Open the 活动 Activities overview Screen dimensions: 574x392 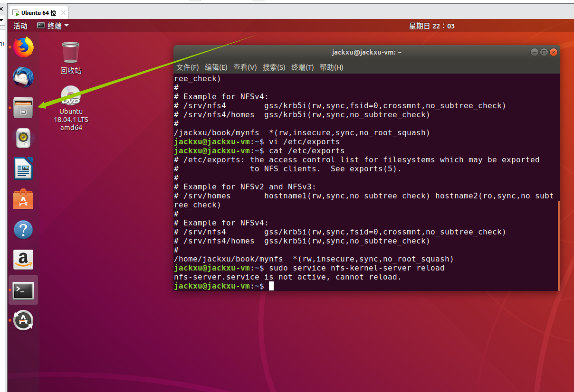pos(20,26)
